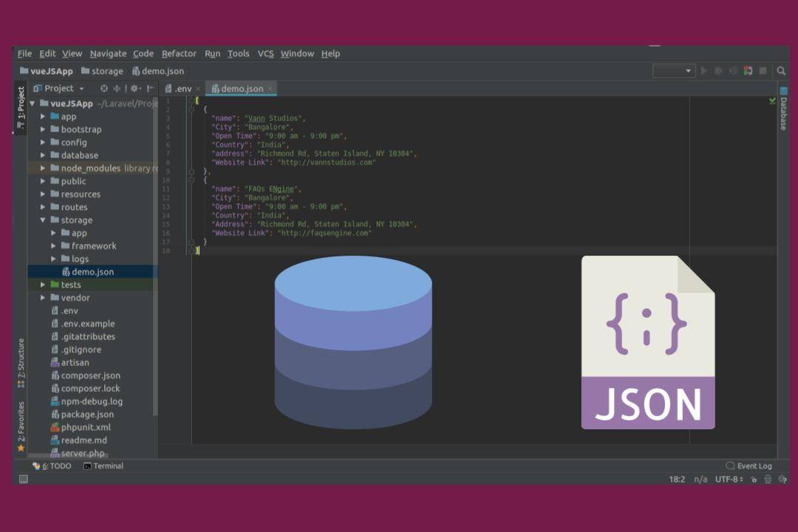
Task: Click the green inspection checkmark in editor corner
Action: pos(772,101)
